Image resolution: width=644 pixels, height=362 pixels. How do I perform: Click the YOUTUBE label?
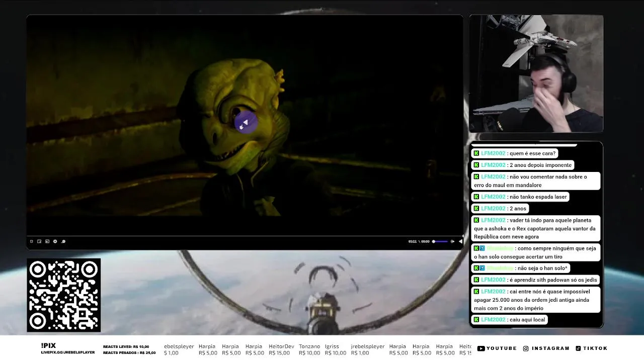tap(502, 348)
